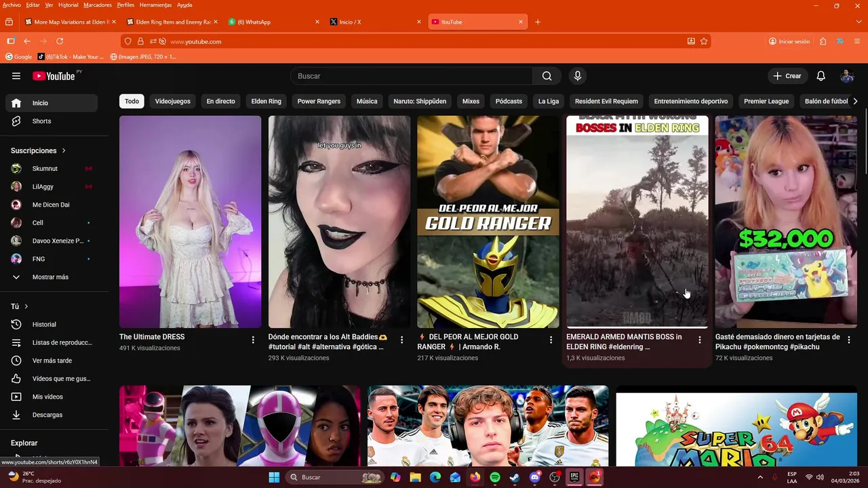Select the En directo chip

click(220, 101)
